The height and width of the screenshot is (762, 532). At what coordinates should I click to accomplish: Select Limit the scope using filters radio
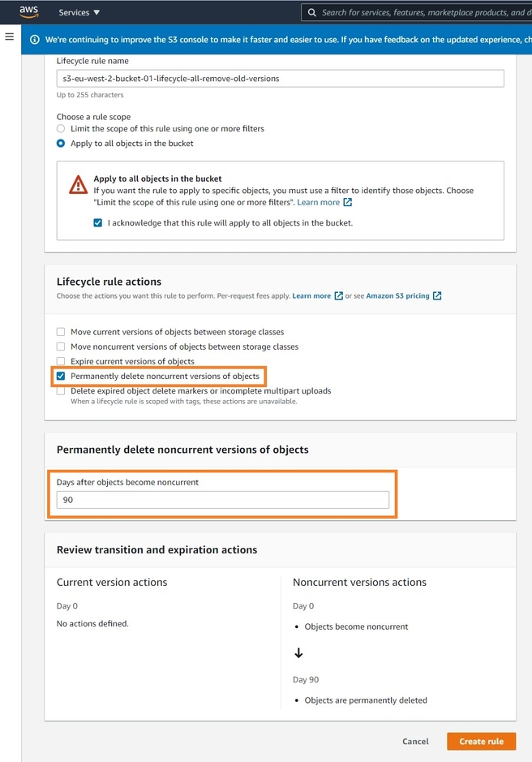click(x=61, y=129)
